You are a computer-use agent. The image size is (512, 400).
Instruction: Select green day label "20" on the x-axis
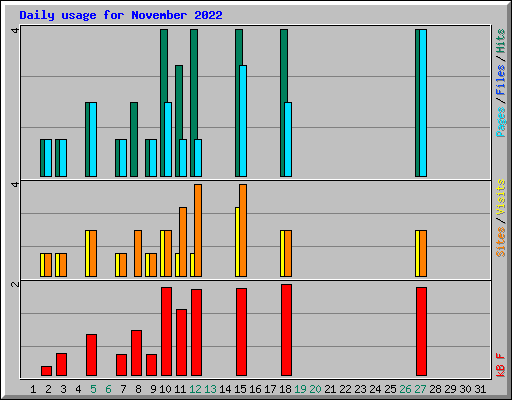click(x=315, y=389)
